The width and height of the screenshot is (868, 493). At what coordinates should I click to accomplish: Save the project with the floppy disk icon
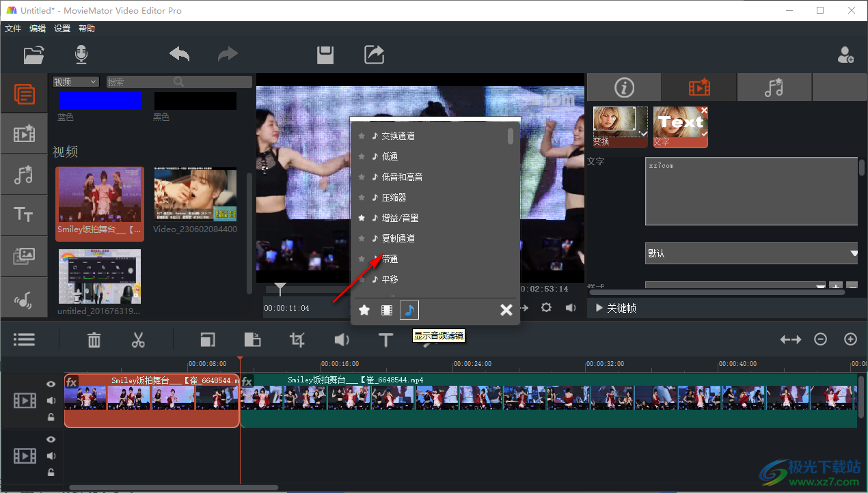click(325, 55)
